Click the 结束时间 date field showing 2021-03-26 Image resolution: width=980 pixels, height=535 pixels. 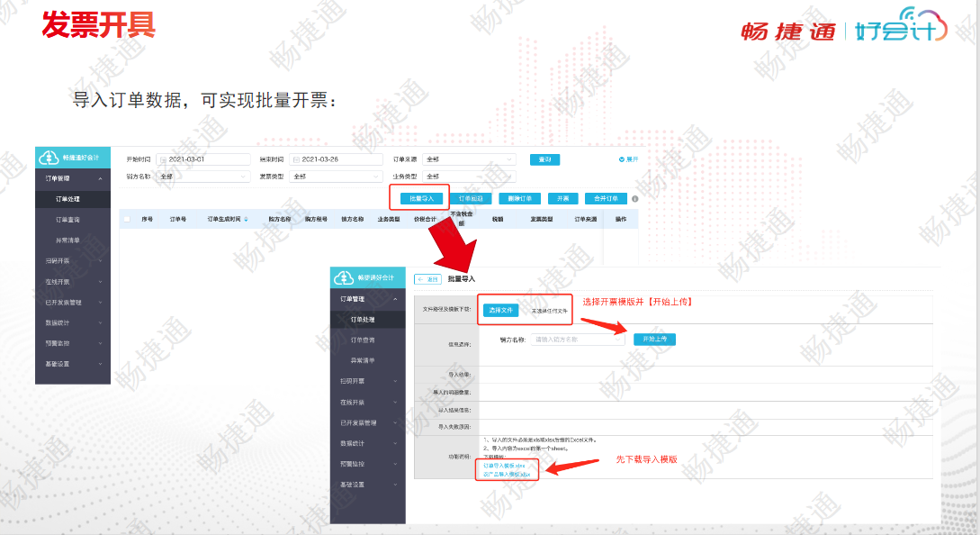click(x=336, y=159)
